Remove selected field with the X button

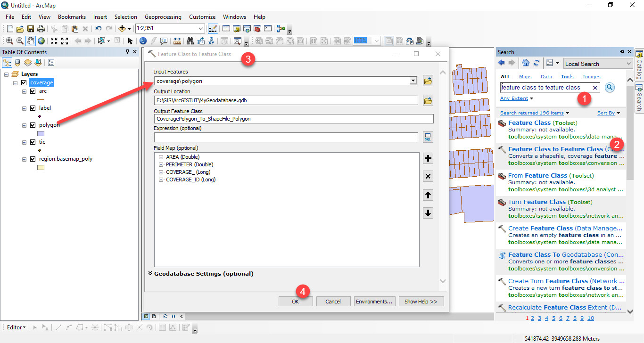[428, 177]
